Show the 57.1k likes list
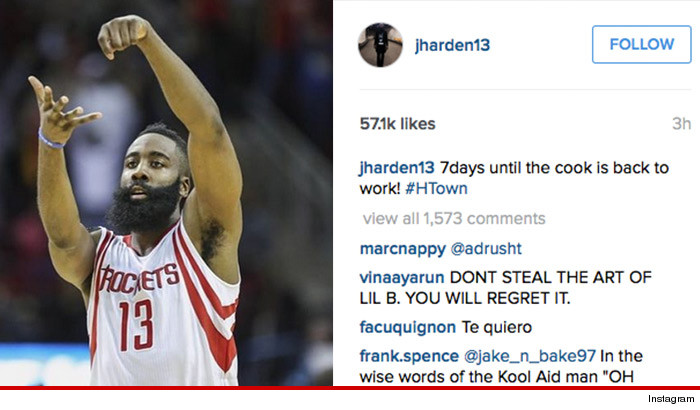 (x=397, y=124)
